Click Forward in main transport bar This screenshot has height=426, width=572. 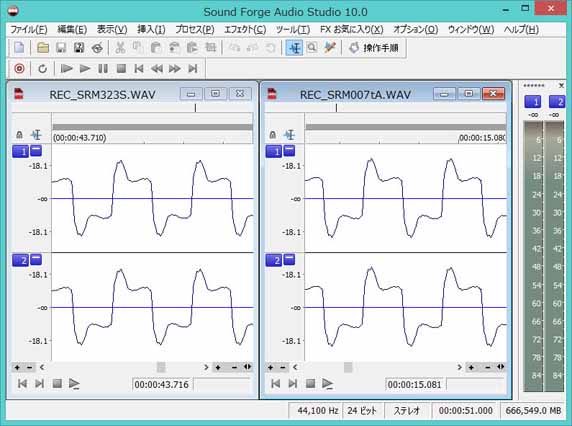[175, 69]
